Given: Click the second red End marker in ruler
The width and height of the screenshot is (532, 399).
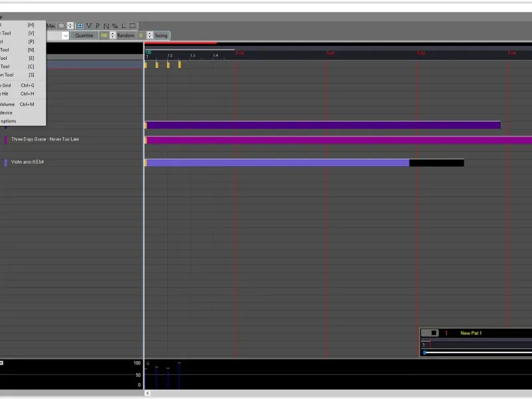Looking at the screenshot, I should [x=331, y=53].
